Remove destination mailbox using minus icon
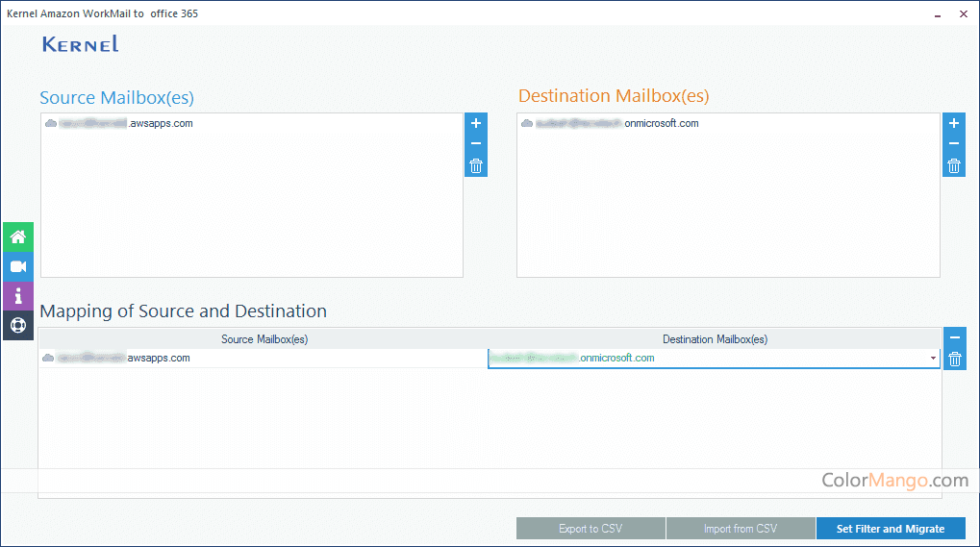The width and height of the screenshot is (980, 547). click(x=953, y=144)
